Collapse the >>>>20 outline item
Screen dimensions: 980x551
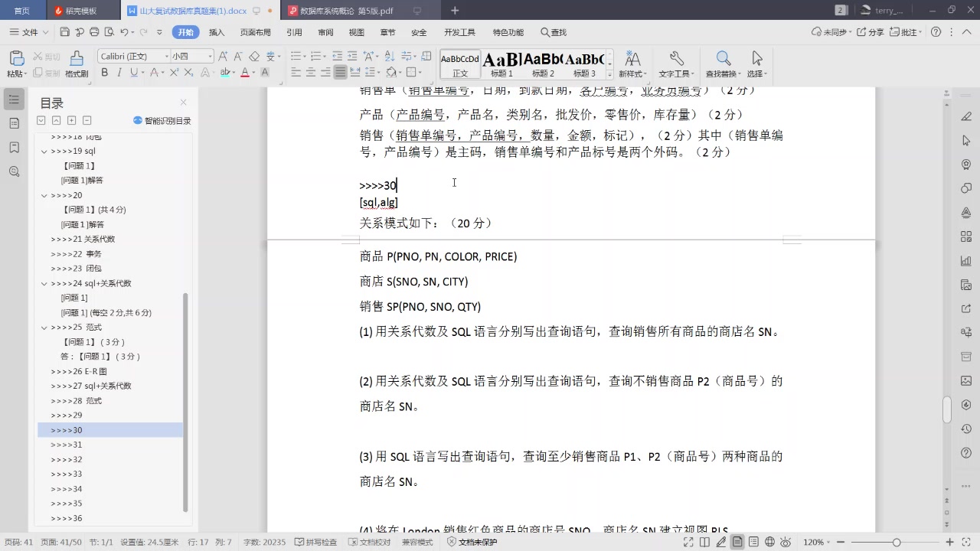pyautogui.click(x=44, y=195)
